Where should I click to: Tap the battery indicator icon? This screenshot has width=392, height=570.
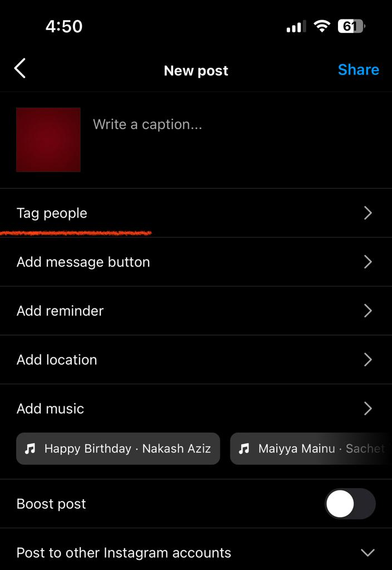coord(351,26)
